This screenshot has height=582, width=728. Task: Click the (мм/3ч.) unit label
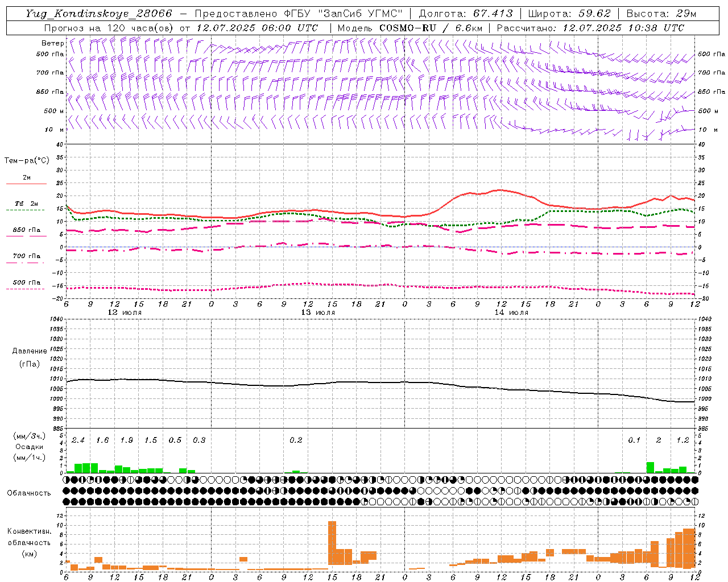(29, 436)
